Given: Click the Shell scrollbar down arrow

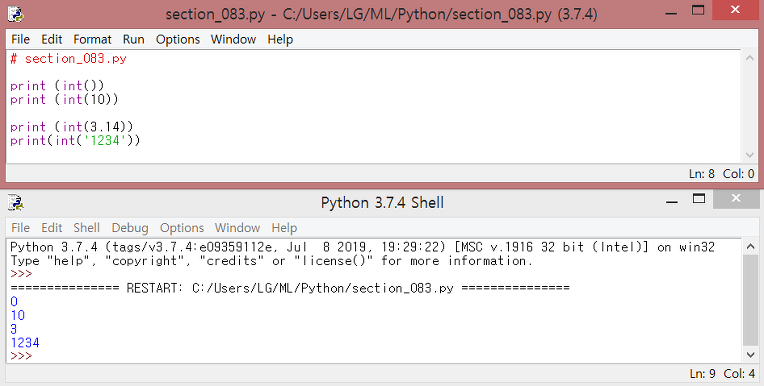Looking at the screenshot, I should (750, 355).
